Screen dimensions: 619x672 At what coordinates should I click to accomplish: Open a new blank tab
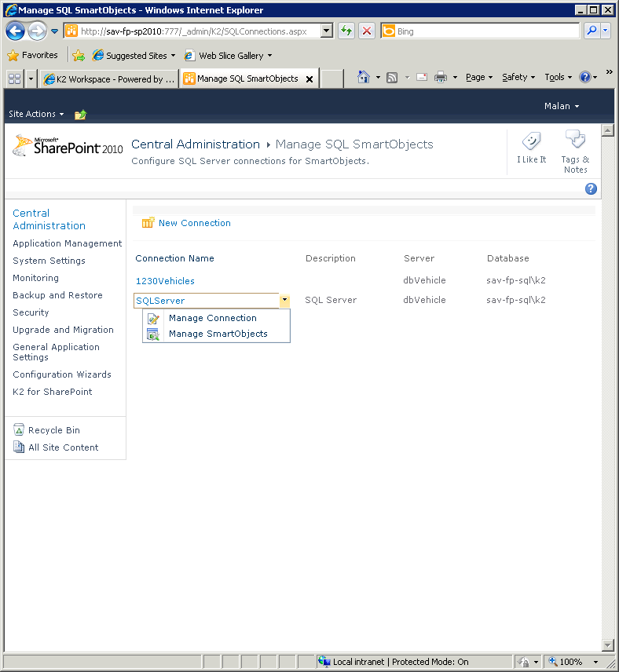pyautogui.click(x=332, y=79)
